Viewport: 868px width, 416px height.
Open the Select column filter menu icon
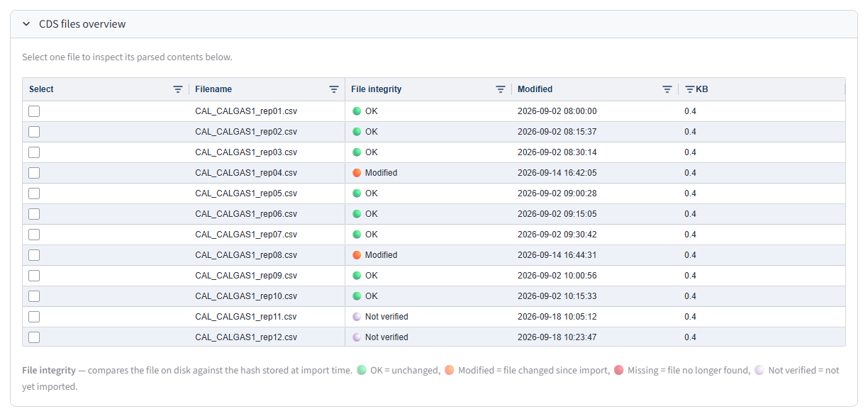(x=178, y=89)
